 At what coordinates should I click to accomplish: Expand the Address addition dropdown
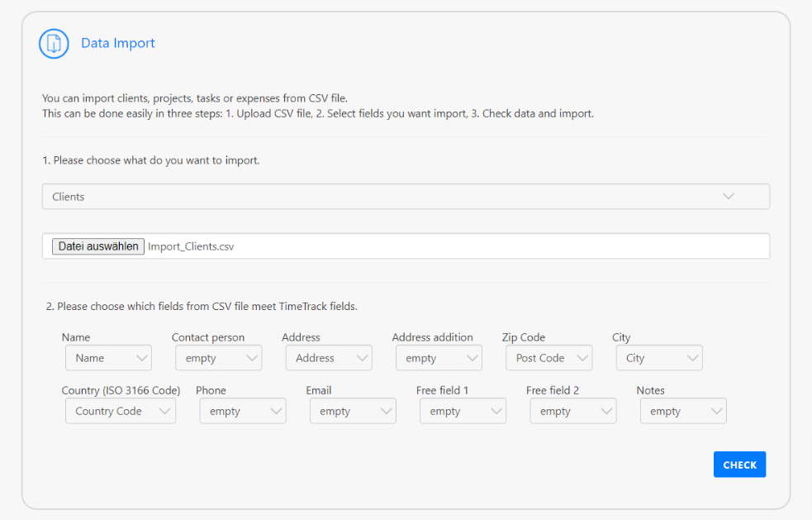[439, 358]
